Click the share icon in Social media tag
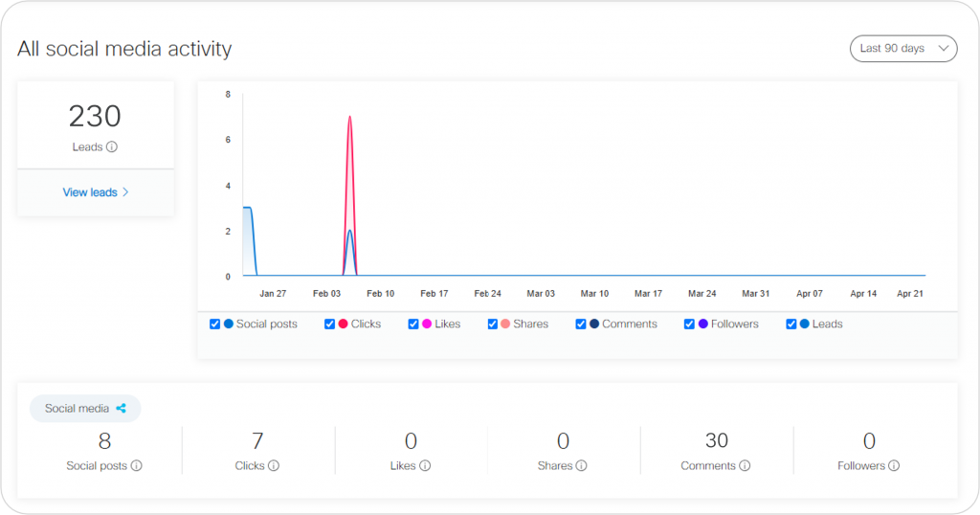The width and height of the screenshot is (980, 515). [122, 409]
